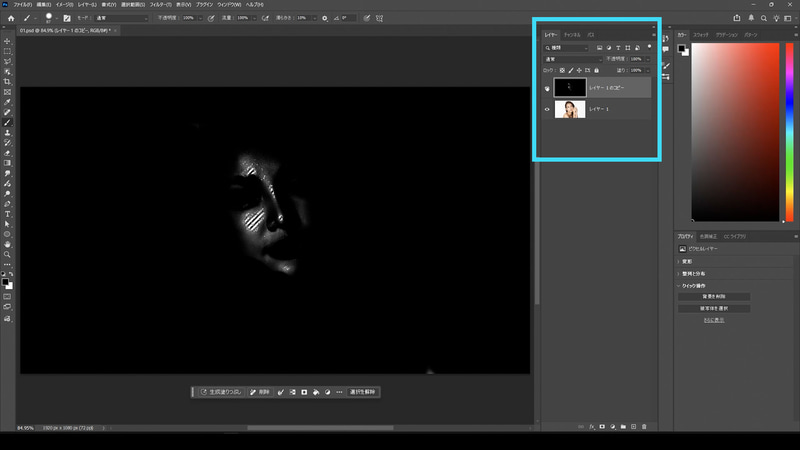
Task: Hide the レイヤー 1 のコピー layer
Action: point(546,87)
